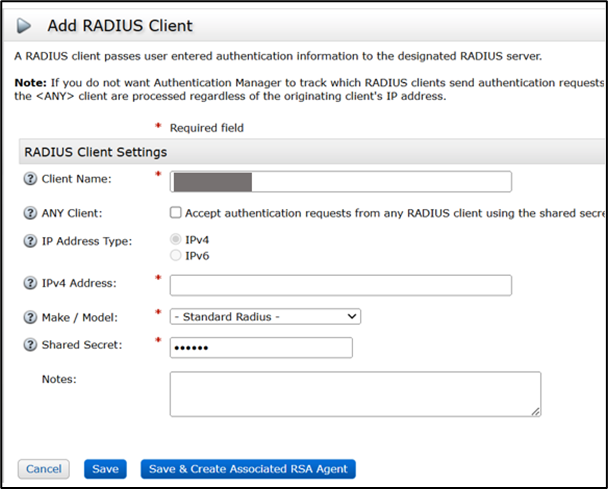Enable the ANY Client checkbox

[176, 212]
